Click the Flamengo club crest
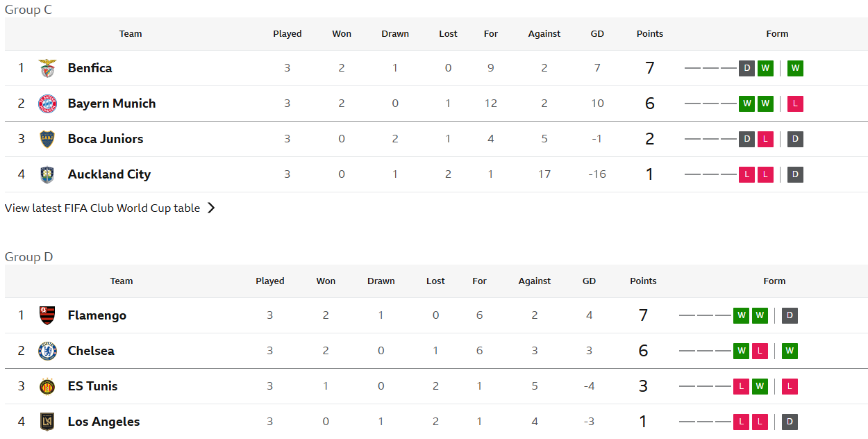 (x=47, y=315)
